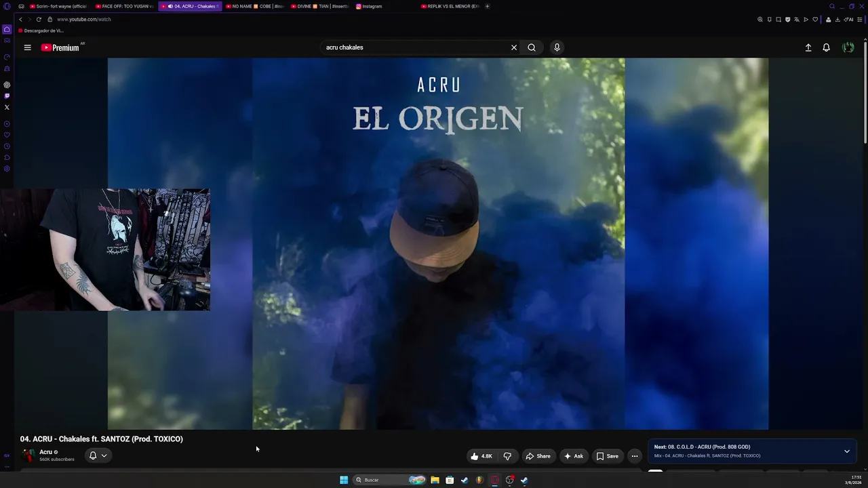The width and height of the screenshot is (868, 488).
Task: Bookmark the page with the heart icon
Action: click(815, 19)
